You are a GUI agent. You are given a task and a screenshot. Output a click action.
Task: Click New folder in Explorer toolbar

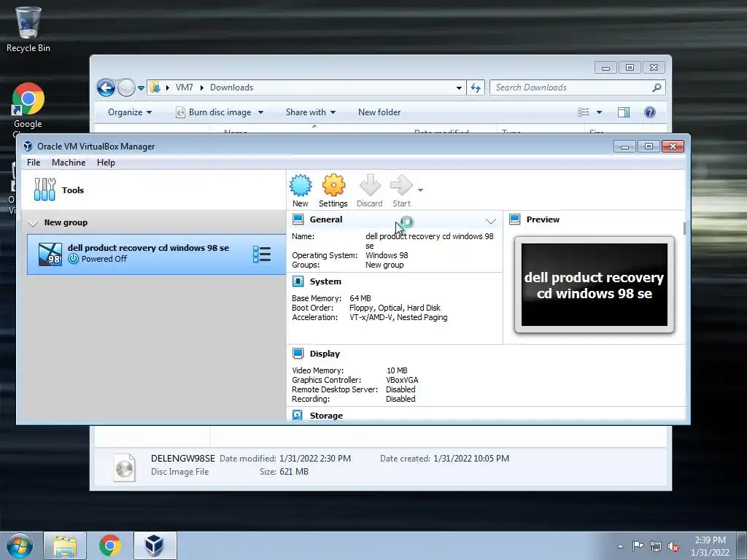[379, 112]
